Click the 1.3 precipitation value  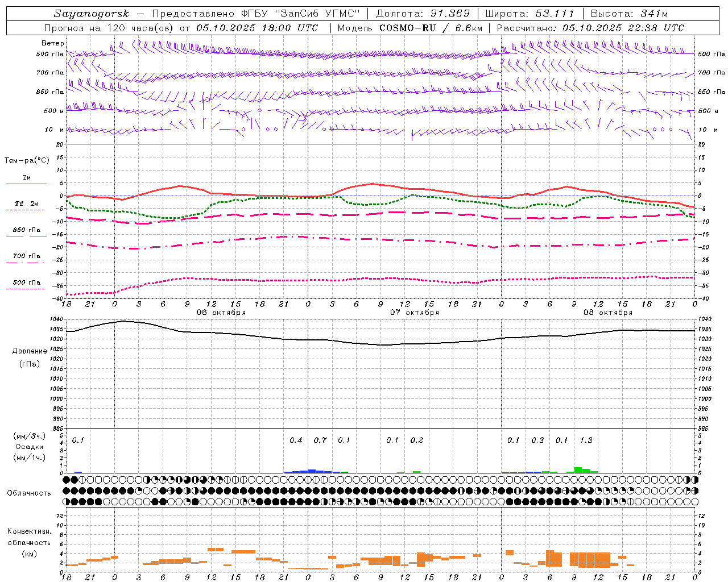point(586,440)
